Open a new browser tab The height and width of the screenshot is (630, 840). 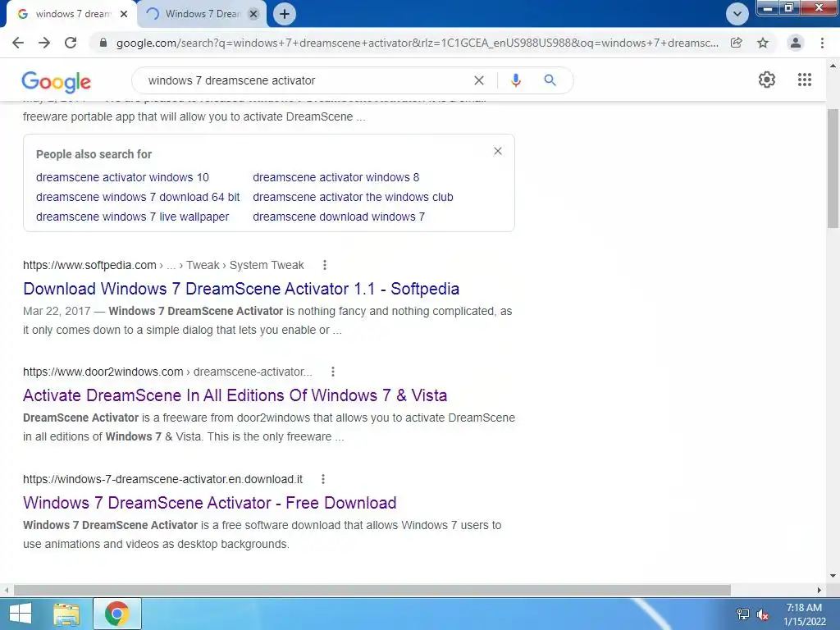pyautogui.click(x=285, y=14)
